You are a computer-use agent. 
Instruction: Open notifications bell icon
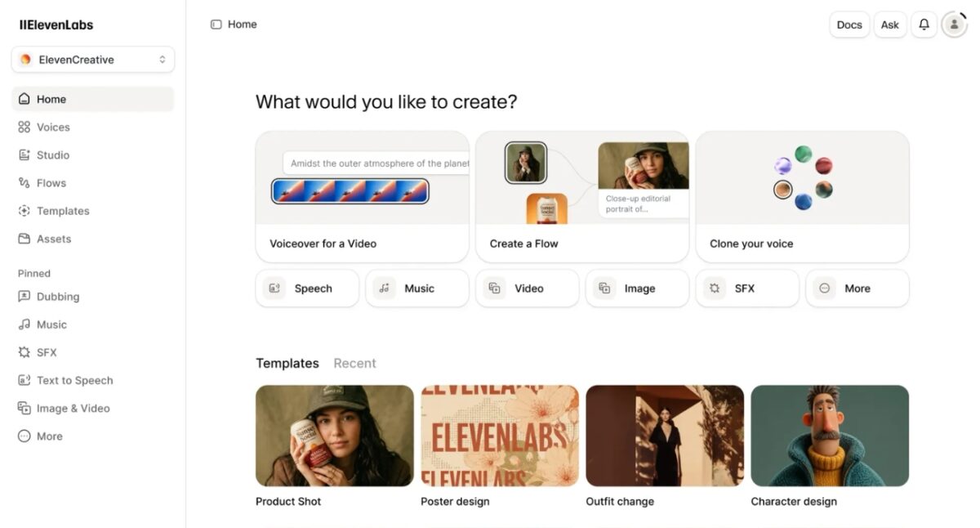924,25
